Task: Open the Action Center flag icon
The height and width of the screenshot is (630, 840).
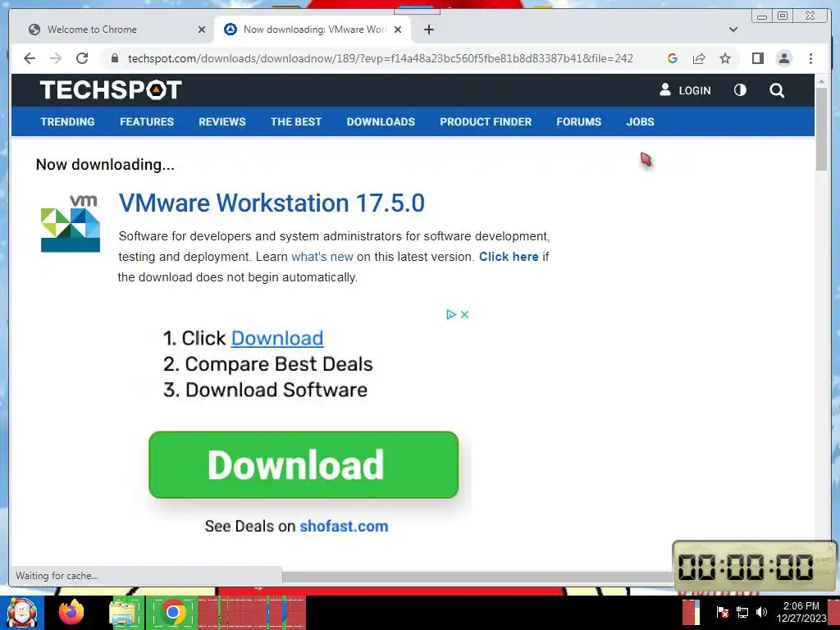Action: tap(722, 612)
